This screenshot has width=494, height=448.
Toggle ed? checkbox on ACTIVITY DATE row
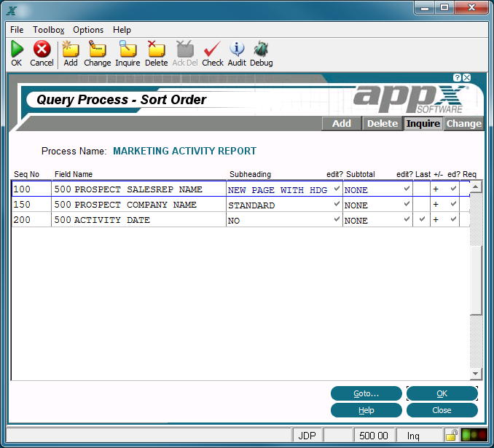(453, 219)
